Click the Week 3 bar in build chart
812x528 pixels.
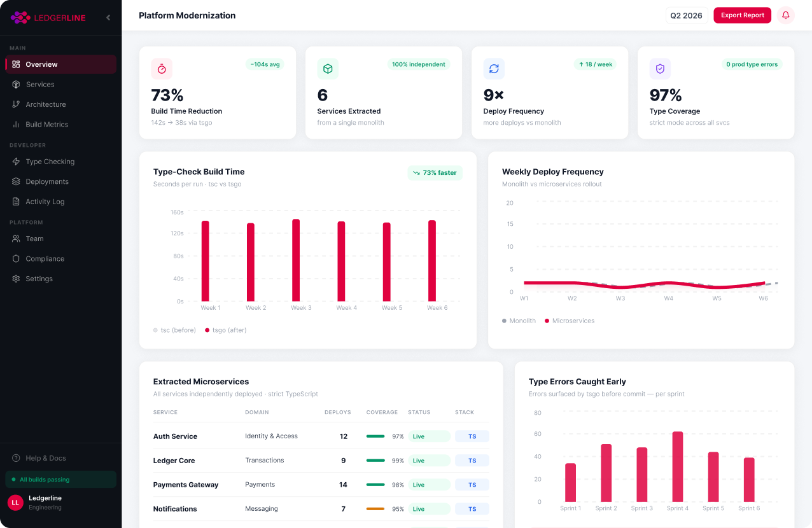[296, 260]
